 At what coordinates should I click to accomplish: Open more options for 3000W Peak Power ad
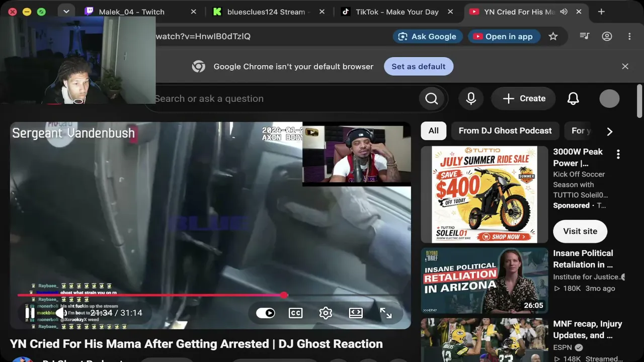[x=618, y=154]
